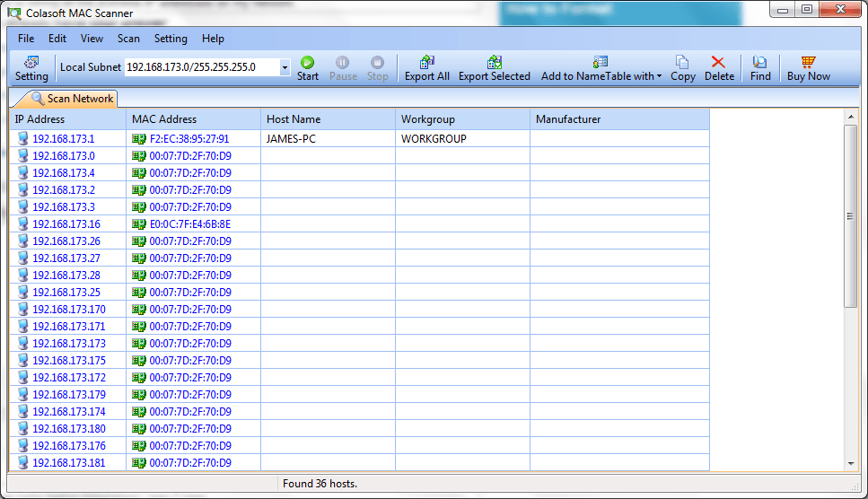Click the Stop scan button
Image resolution: width=868 pixels, height=499 pixels.
pyautogui.click(x=377, y=68)
